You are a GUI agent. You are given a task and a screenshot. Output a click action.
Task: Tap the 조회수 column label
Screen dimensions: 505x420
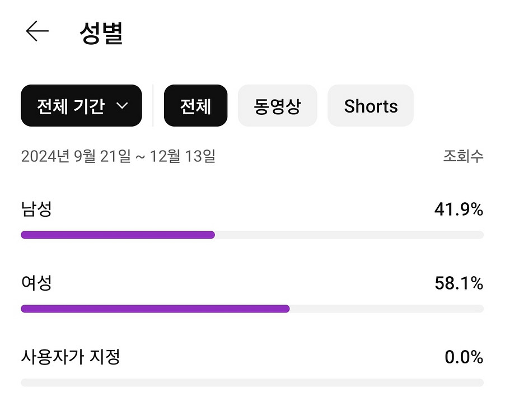click(463, 156)
